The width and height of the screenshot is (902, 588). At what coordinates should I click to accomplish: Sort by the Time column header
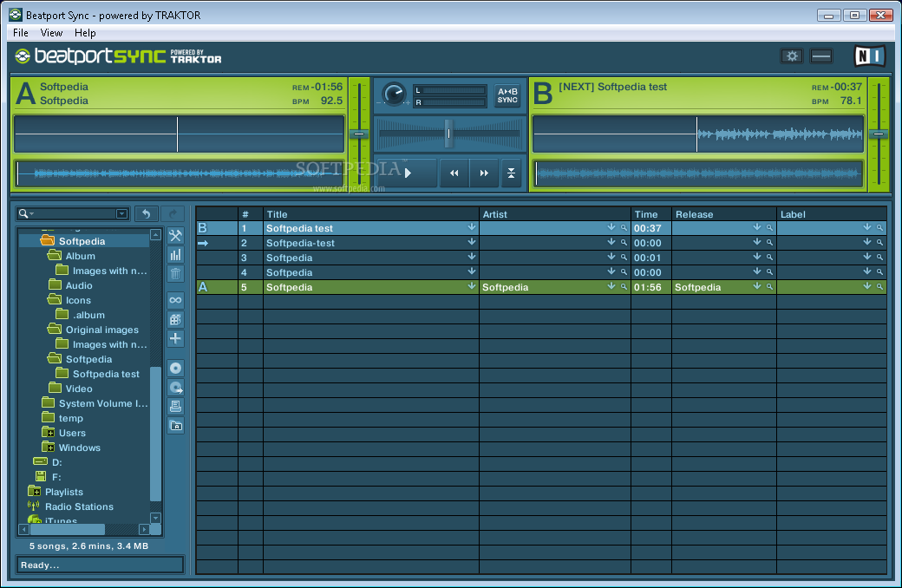(x=651, y=214)
